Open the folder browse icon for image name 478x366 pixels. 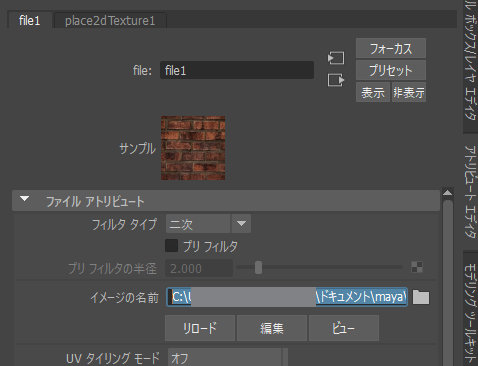421,297
